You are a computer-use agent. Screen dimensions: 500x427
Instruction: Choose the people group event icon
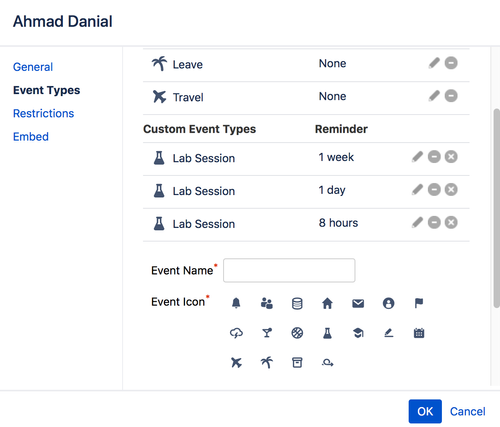click(267, 303)
